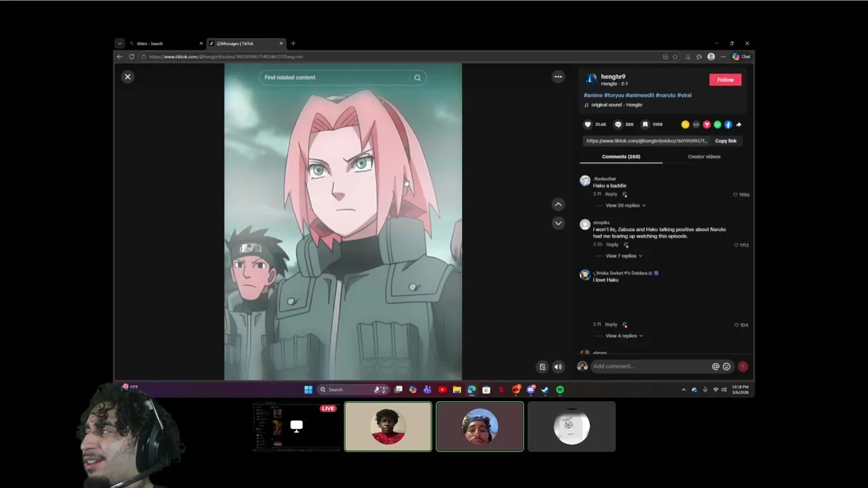Switch to the tiktok - Search browser tab

[x=165, y=43]
